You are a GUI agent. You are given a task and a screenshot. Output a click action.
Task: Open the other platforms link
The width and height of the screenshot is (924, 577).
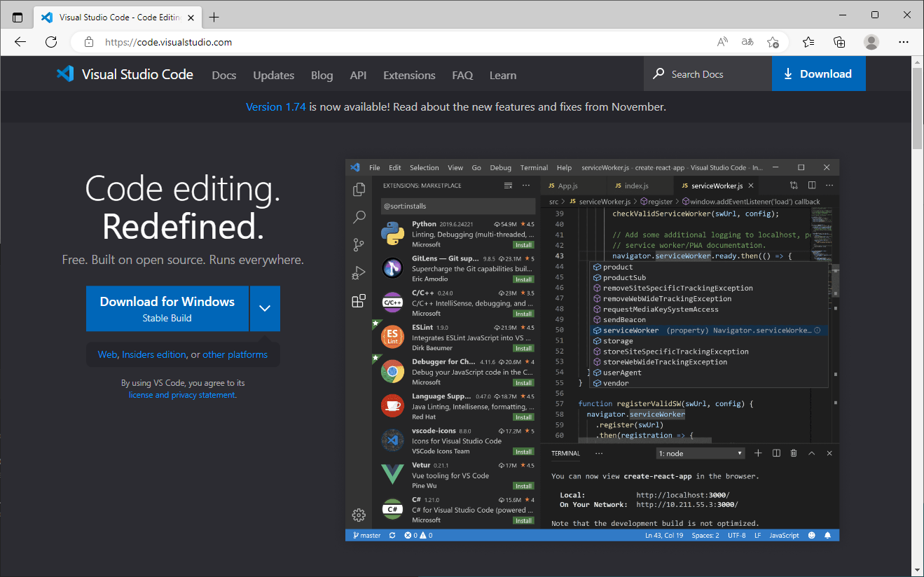tap(235, 354)
